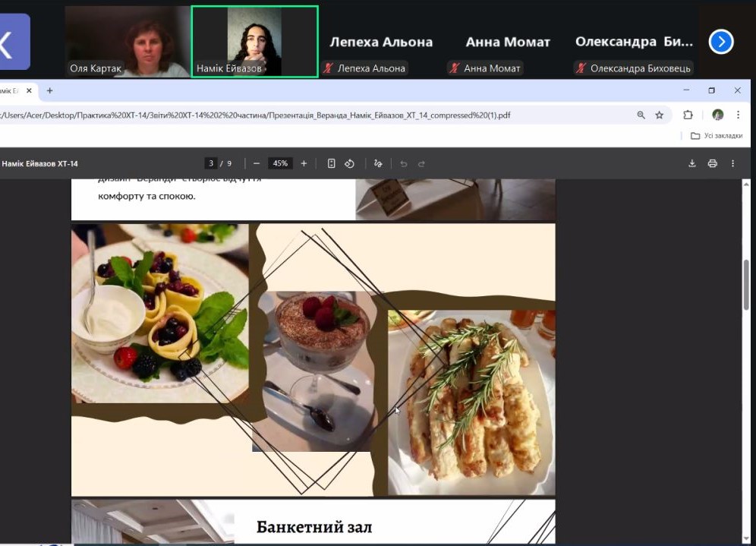
Task: Show next participants with the blue arrow
Action: (721, 42)
